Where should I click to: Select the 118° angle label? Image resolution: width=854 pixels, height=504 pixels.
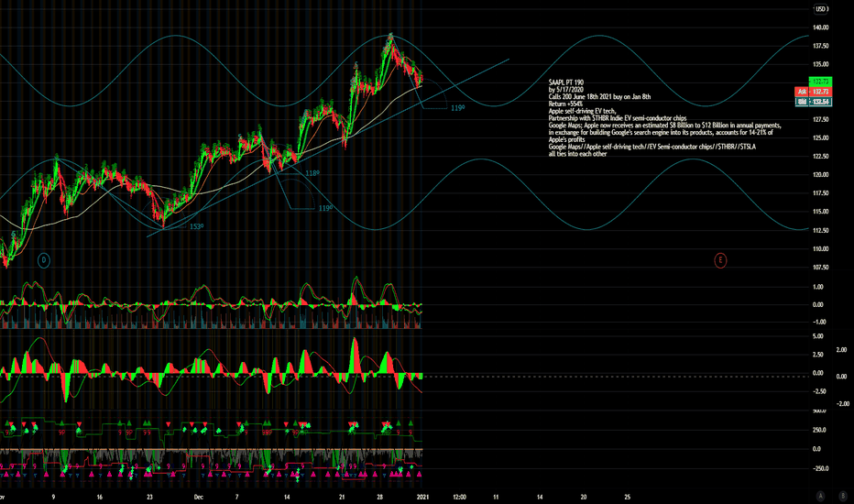tap(312, 173)
